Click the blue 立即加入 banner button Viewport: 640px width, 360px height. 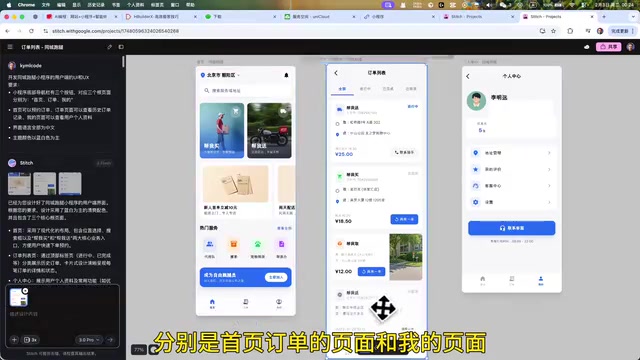tap(276, 278)
